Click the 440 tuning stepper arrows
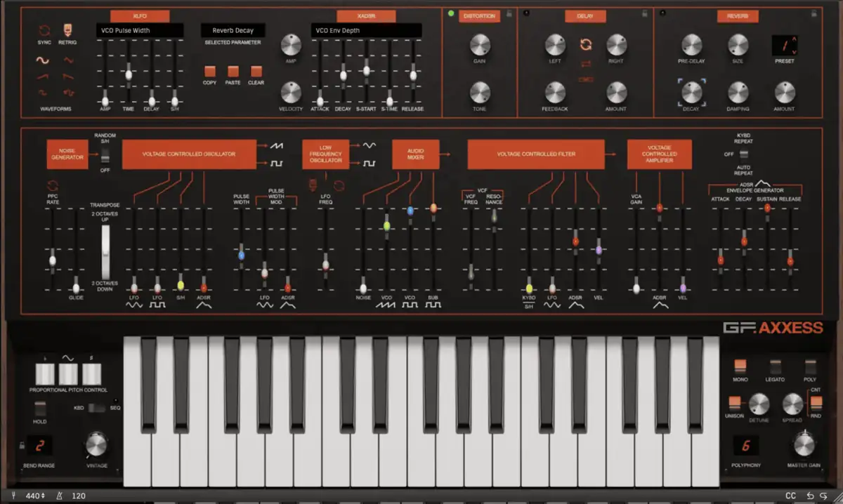This screenshot has width=843, height=504. [x=42, y=496]
